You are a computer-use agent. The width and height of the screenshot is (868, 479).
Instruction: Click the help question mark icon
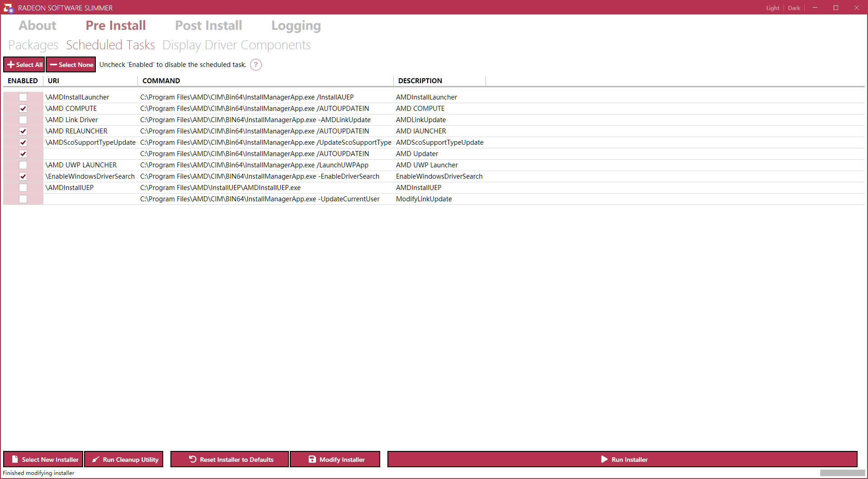[256, 65]
